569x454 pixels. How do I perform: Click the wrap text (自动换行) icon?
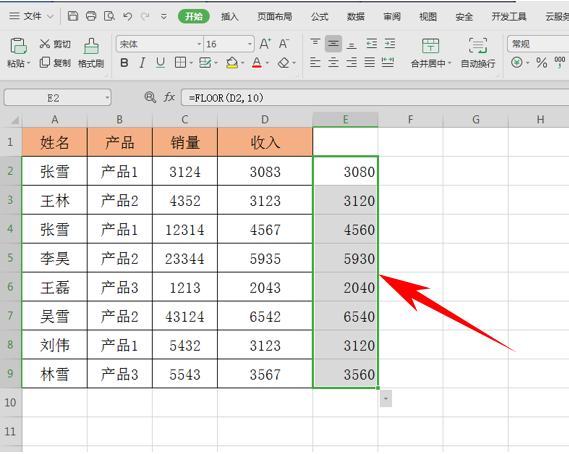click(x=478, y=53)
